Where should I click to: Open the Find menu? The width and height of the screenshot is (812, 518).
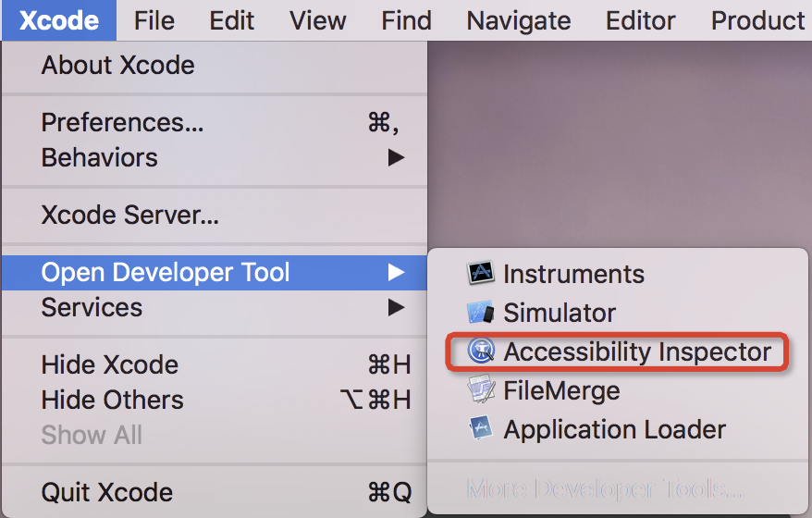click(406, 20)
